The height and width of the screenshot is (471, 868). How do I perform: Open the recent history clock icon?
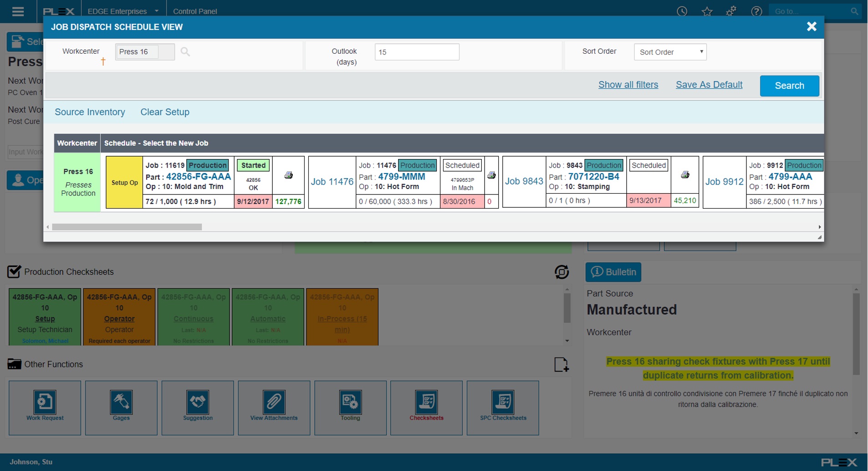point(682,11)
